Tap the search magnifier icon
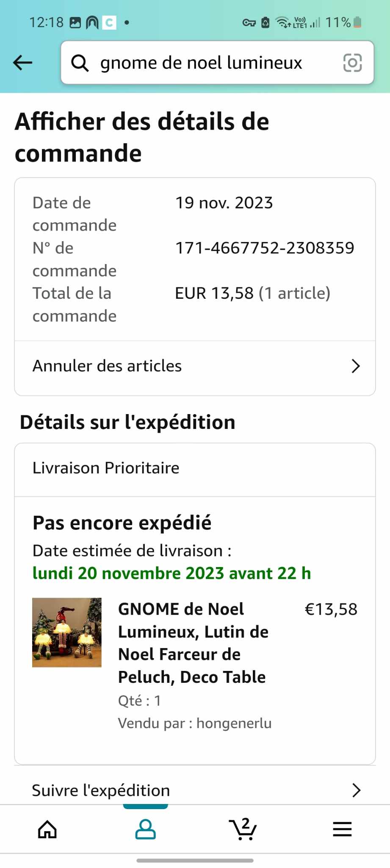Viewport: 390px width, 868px height. point(80,63)
